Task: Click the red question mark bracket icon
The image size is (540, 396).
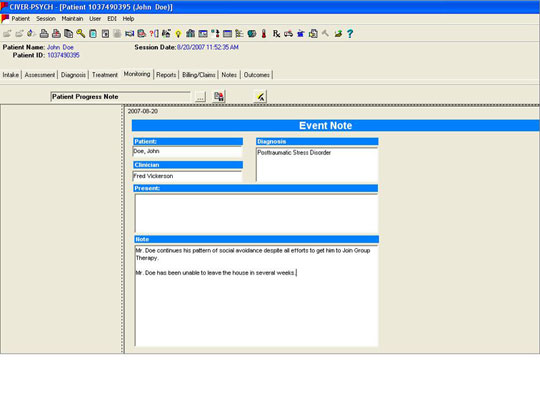Action: pos(154,33)
